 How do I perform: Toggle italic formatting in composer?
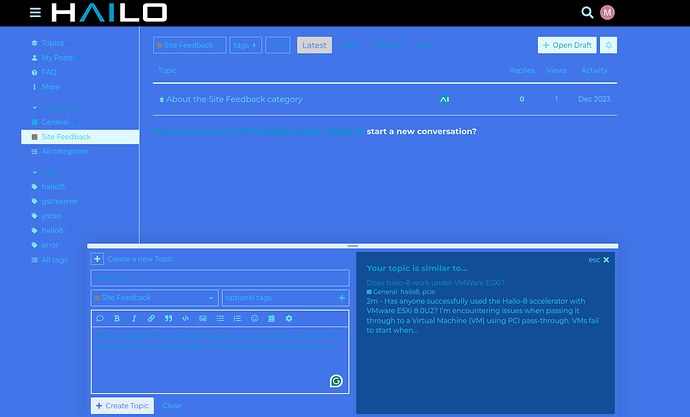[134, 318]
